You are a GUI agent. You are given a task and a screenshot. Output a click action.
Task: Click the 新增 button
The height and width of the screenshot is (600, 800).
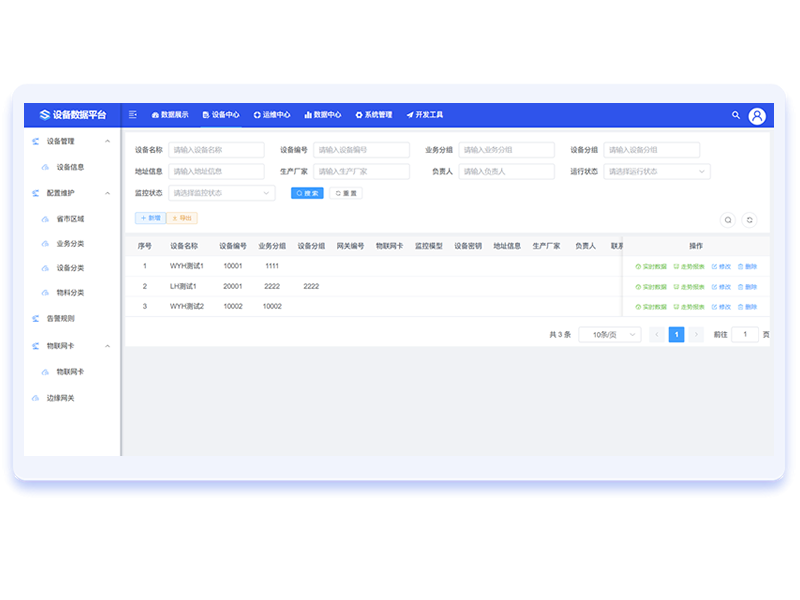[x=150, y=217]
